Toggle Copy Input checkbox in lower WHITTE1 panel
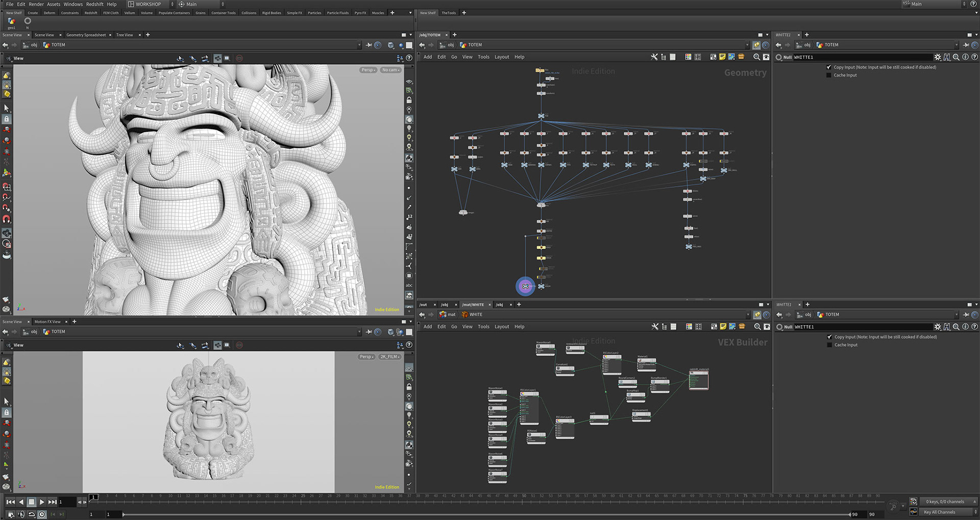 pyautogui.click(x=829, y=337)
